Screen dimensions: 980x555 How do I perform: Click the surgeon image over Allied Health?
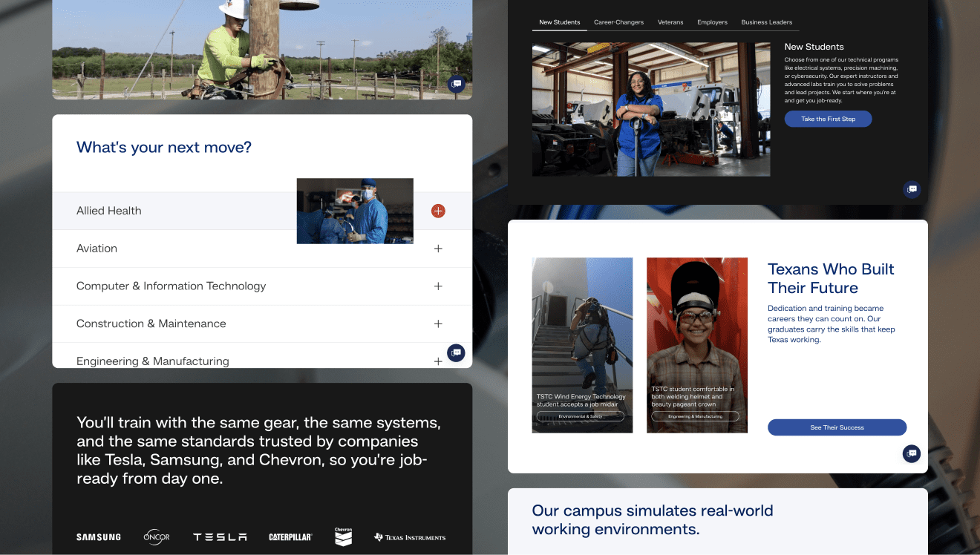point(355,211)
